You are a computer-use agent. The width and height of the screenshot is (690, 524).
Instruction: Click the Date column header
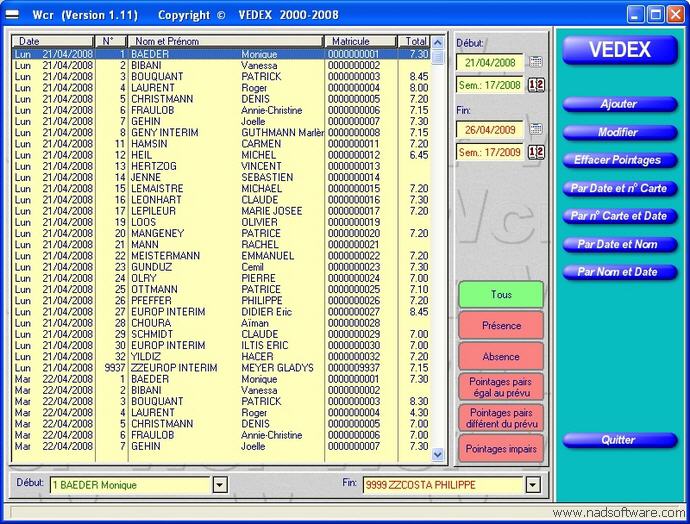pyautogui.click(x=53, y=41)
